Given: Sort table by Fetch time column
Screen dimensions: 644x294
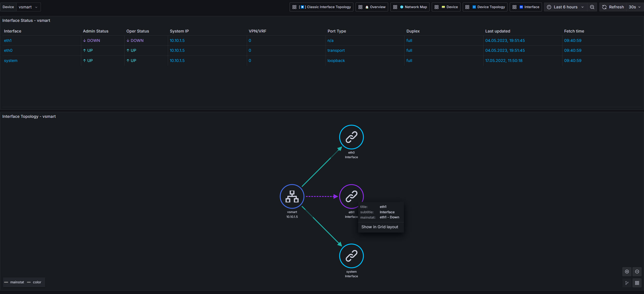Looking at the screenshot, I should (574, 31).
